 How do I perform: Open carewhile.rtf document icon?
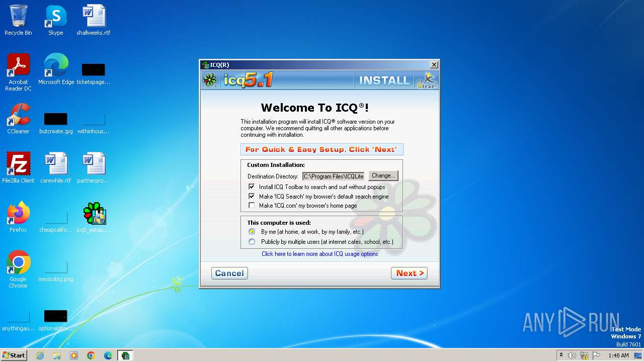(56, 167)
